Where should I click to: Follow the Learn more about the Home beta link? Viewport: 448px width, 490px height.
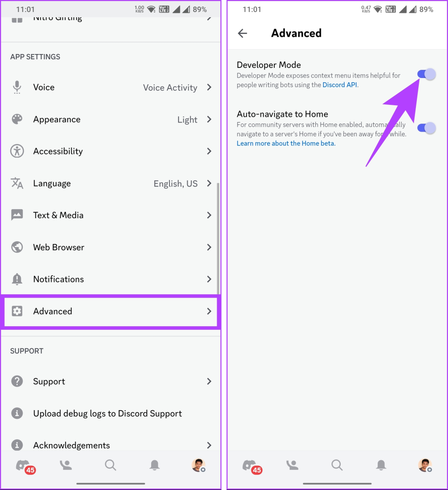pos(286,144)
